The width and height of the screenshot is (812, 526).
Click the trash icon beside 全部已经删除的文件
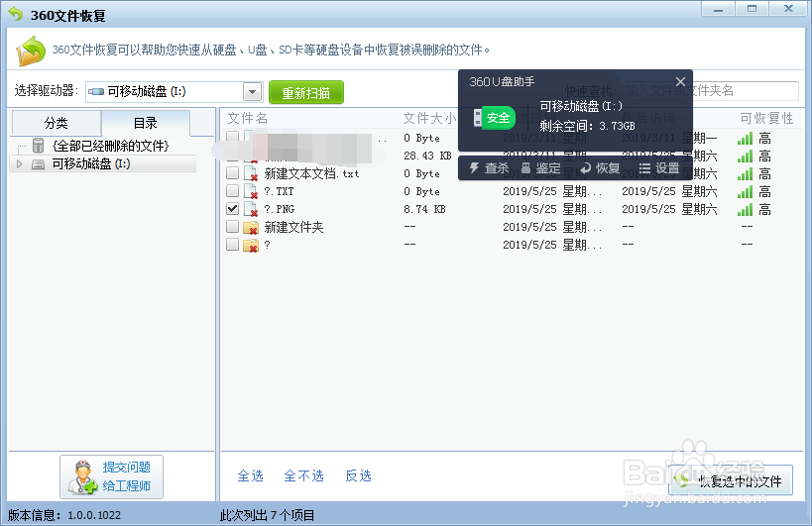38,146
